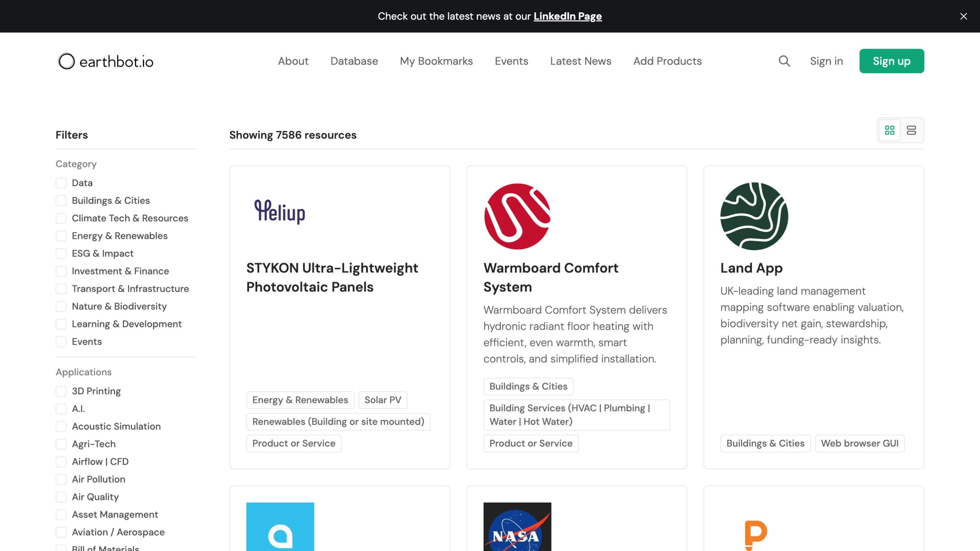Check the 3D Printing application filter

[x=61, y=391]
